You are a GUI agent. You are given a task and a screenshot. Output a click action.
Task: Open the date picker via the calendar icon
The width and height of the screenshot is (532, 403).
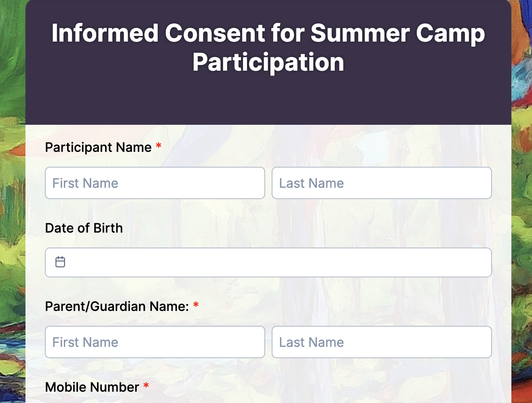[60, 262]
